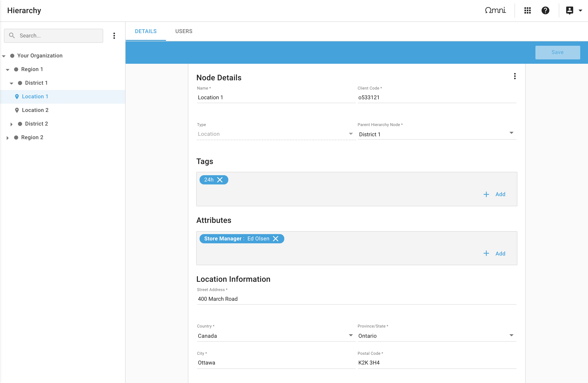The image size is (588, 383).
Task: Open the user account menu icon
Action: click(570, 10)
